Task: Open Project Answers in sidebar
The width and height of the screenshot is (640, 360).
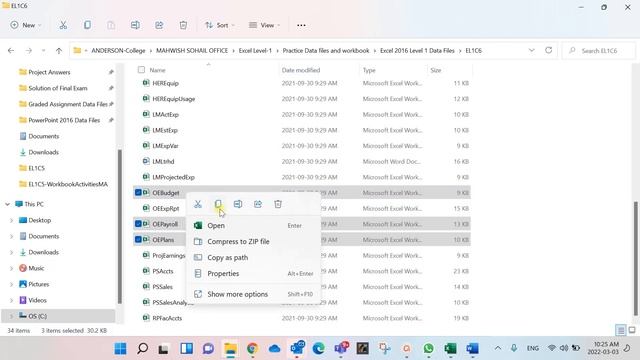Action: 49,72
